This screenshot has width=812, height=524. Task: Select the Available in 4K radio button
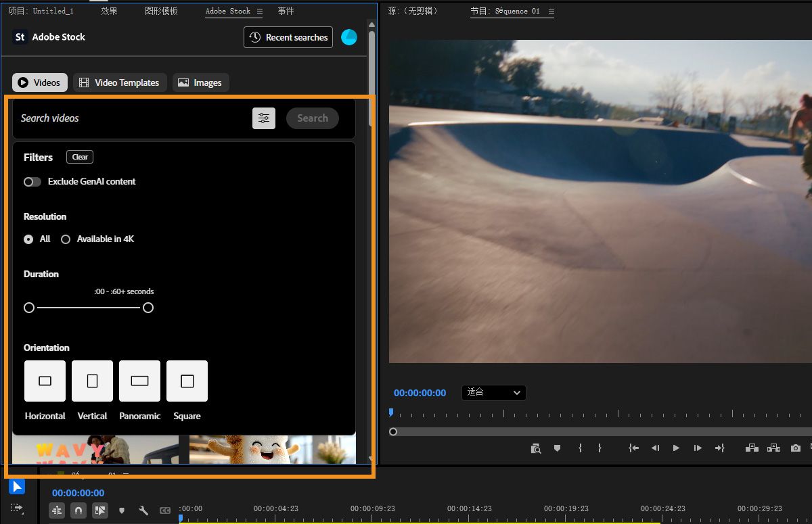tap(66, 239)
